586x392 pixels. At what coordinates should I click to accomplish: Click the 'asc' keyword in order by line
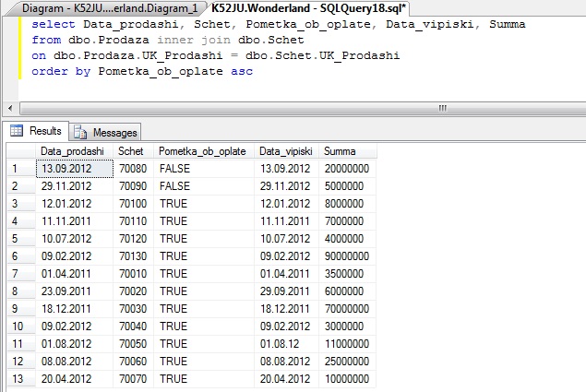click(x=242, y=71)
